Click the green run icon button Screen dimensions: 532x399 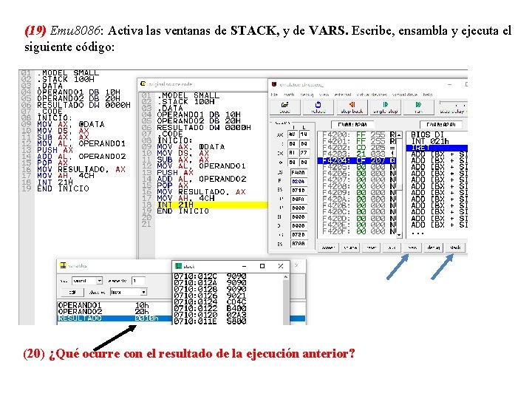(x=418, y=107)
